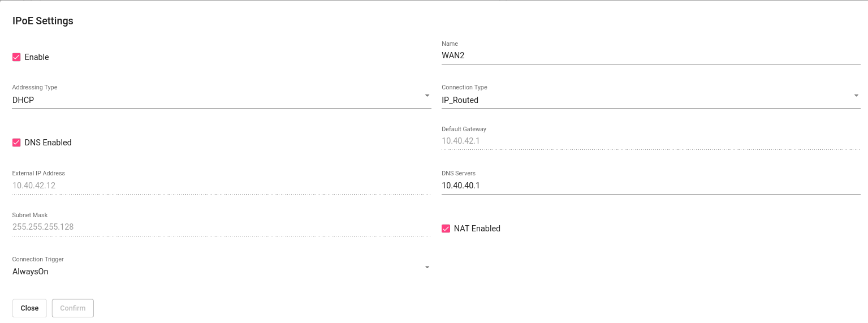Click the AlwaysOn connection trigger value

(31, 272)
